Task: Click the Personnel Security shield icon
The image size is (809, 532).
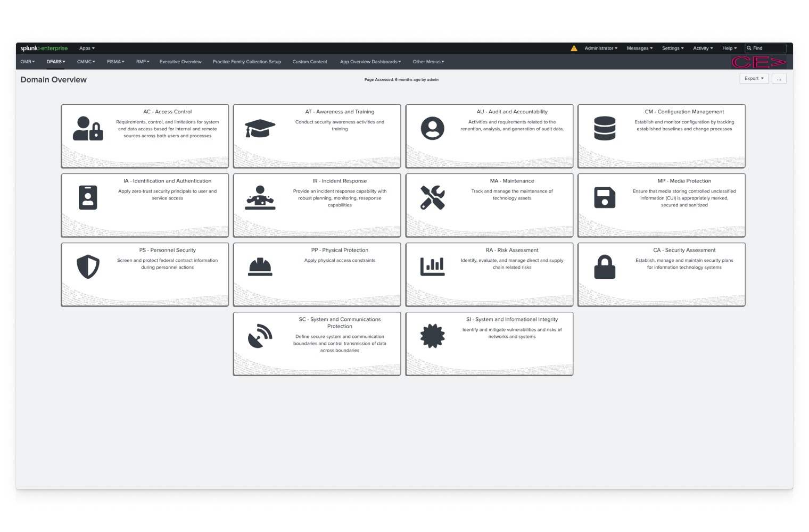Action: 88,267
